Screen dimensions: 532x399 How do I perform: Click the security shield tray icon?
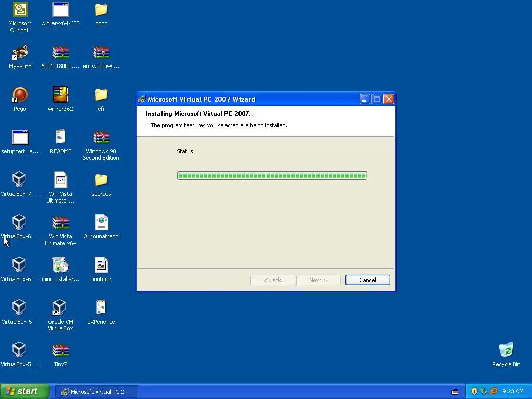point(474,391)
